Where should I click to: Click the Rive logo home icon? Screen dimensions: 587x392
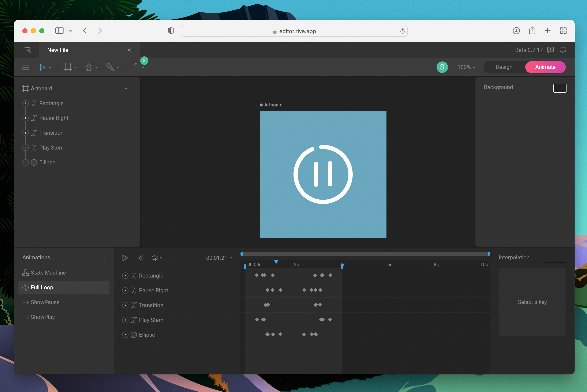27,50
